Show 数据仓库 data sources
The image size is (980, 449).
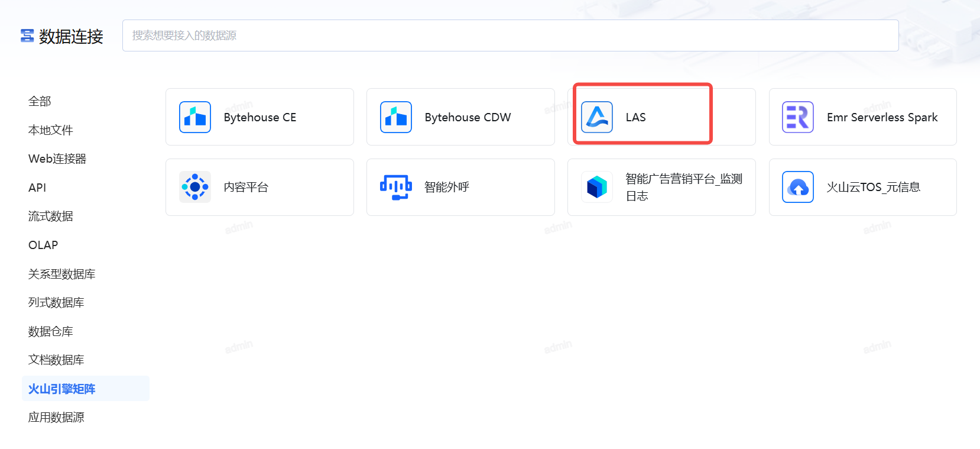click(51, 331)
